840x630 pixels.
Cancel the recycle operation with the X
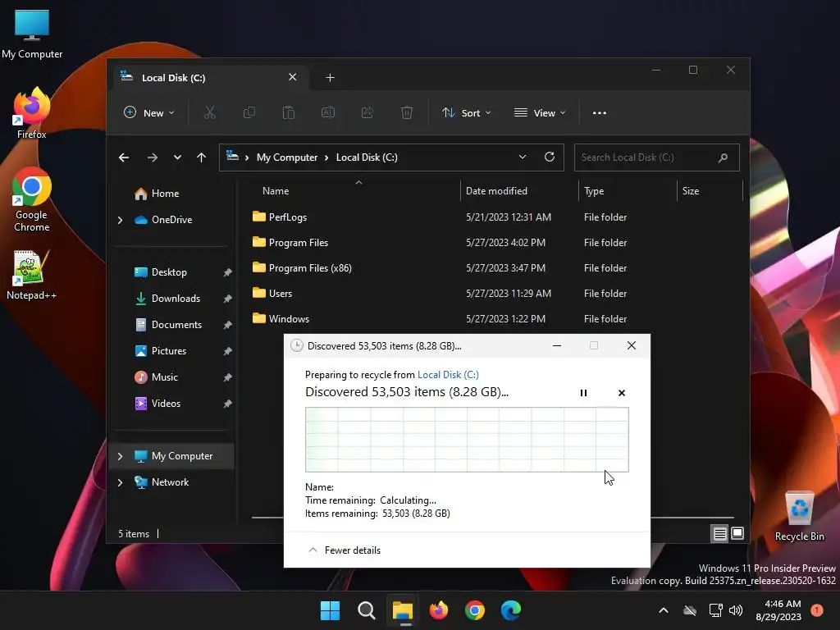tap(622, 393)
